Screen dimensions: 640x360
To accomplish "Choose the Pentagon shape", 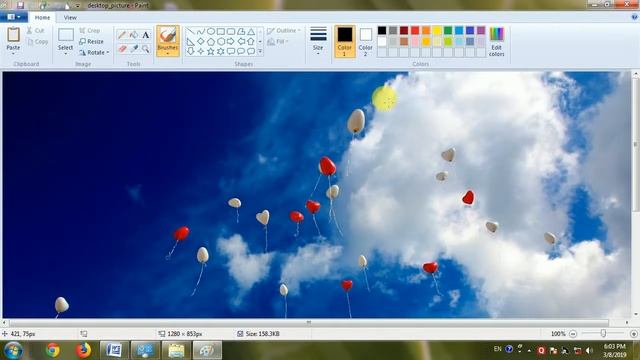I will [211, 41].
